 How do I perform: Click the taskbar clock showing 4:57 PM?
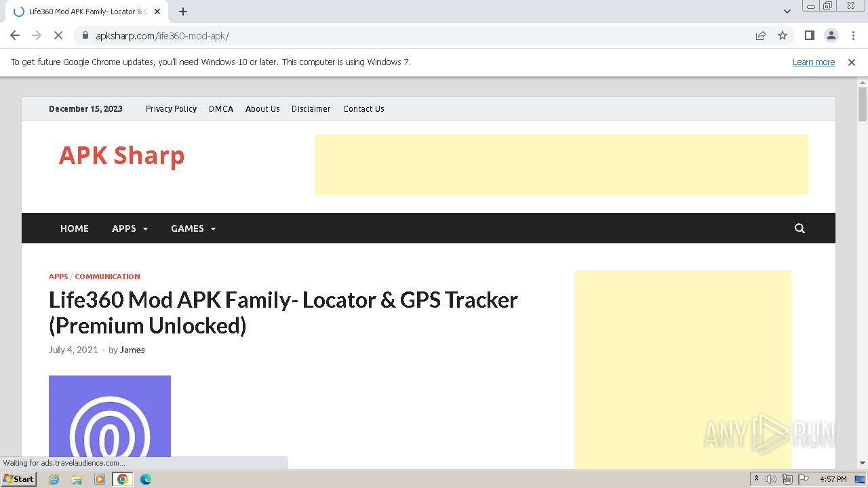tap(833, 479)
